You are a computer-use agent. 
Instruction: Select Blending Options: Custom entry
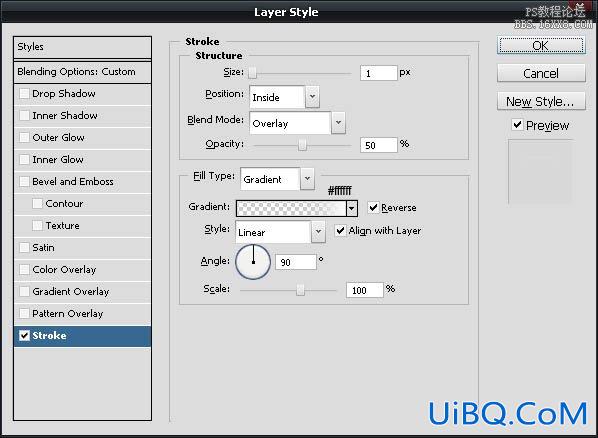point(82,72)
